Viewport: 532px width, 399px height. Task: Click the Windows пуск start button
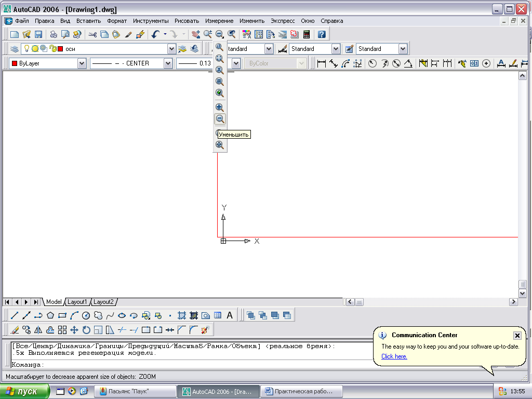(24, 392)
